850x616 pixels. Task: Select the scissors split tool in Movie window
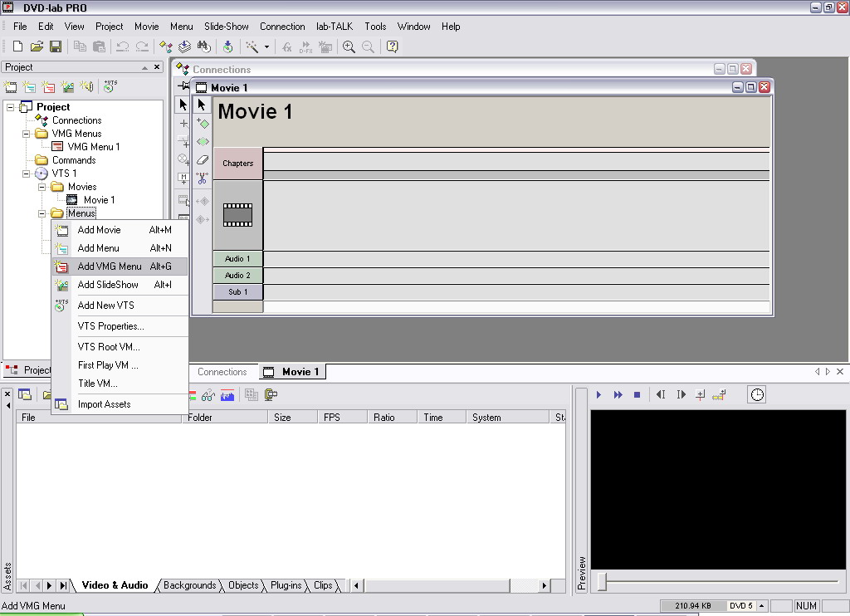click(203, 178)
